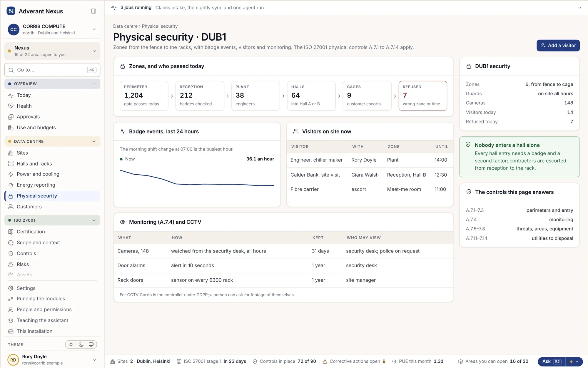Screen dimensions: 588x368
Task: Collapse the DATA CENTRE section
Action: tap(52, 141)
